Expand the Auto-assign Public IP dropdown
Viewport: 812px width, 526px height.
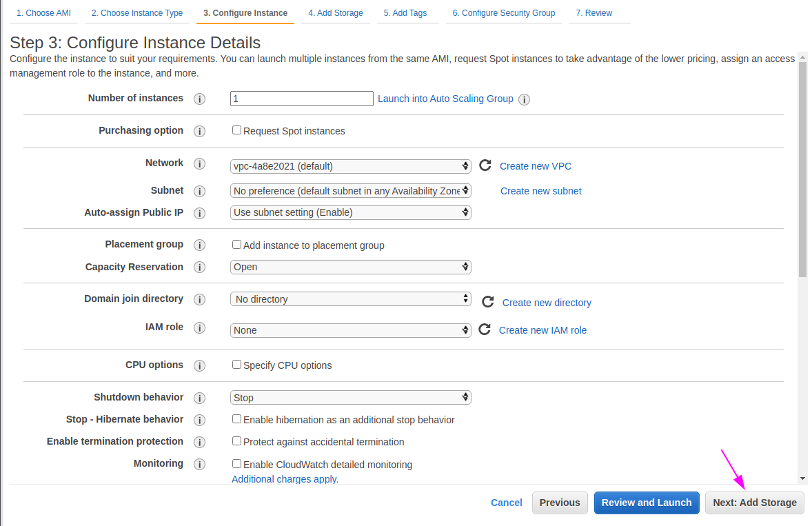click(x=350, y=212)
